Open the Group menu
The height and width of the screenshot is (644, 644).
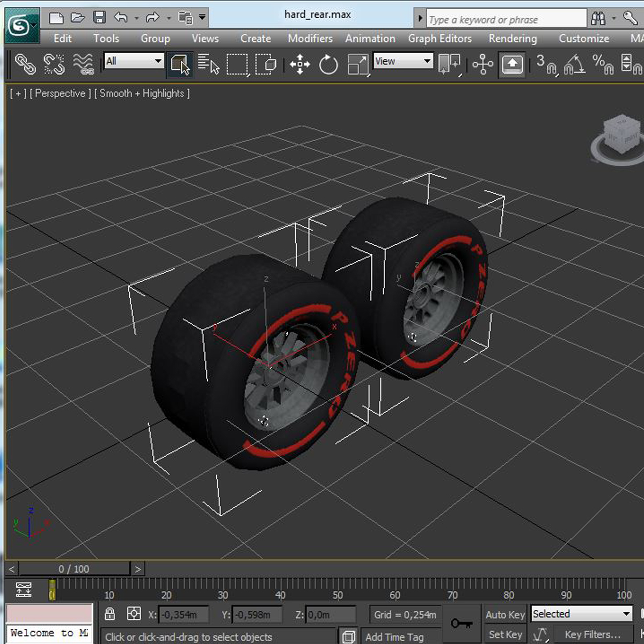155,38
